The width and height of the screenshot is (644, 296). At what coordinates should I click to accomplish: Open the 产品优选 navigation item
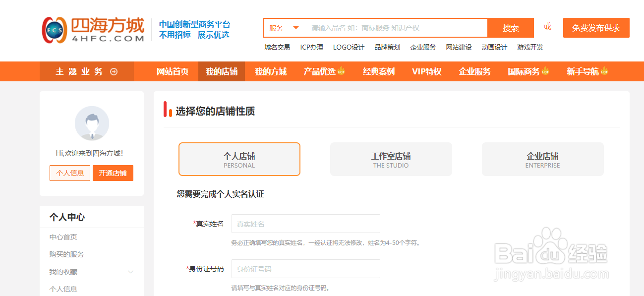pyautogui.click(x=320, y=71)
